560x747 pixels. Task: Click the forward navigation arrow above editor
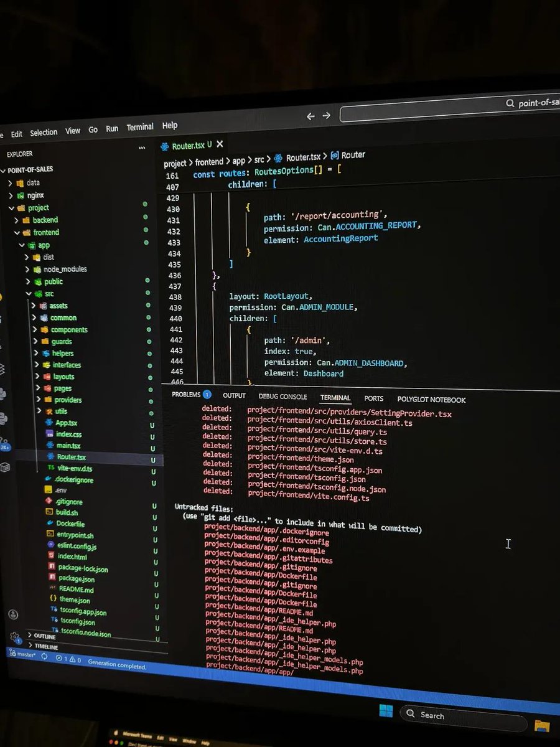pos(325,116)
